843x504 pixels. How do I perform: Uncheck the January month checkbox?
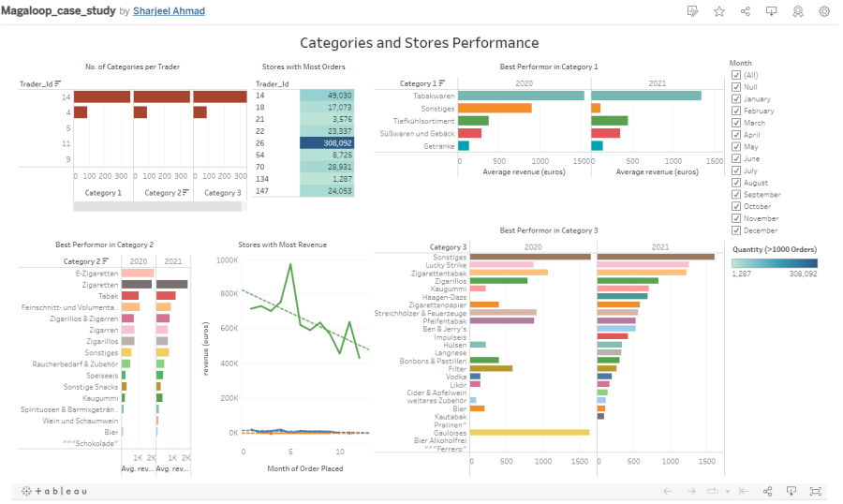pyautogui.click(x=736, y=99)
